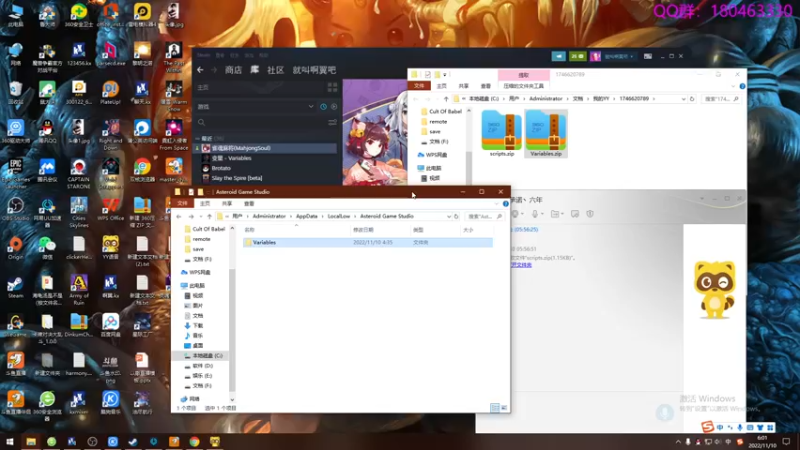Switch to the large icons view in status bar
This screenshot has width=800, height=450.
(x=504, y=408)
